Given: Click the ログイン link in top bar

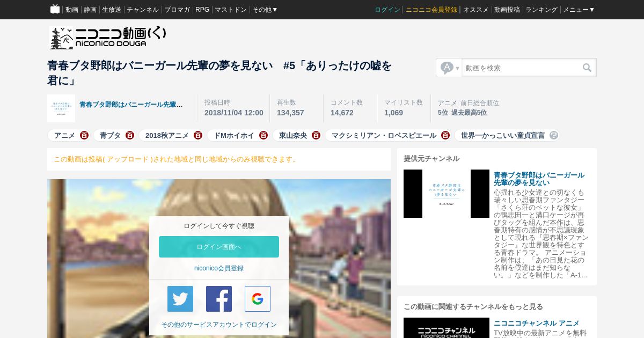Looking at the screenshot, I should [387, 10].
